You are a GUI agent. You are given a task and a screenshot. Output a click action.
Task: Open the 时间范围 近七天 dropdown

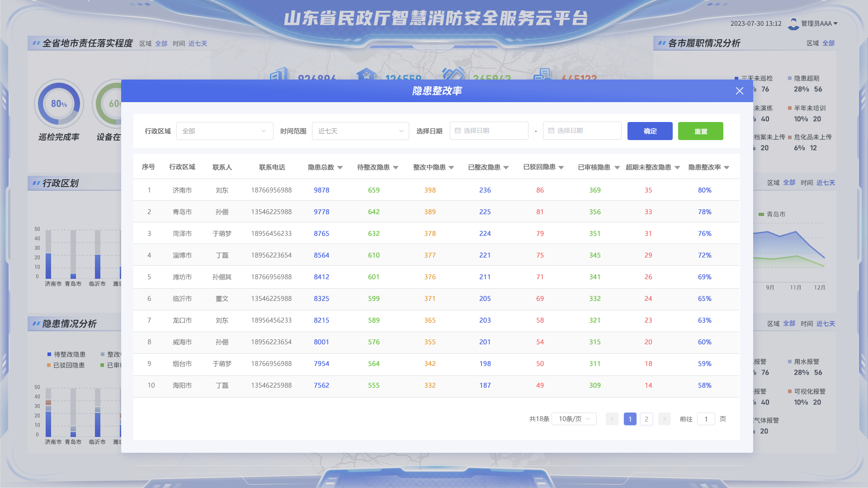360,131
